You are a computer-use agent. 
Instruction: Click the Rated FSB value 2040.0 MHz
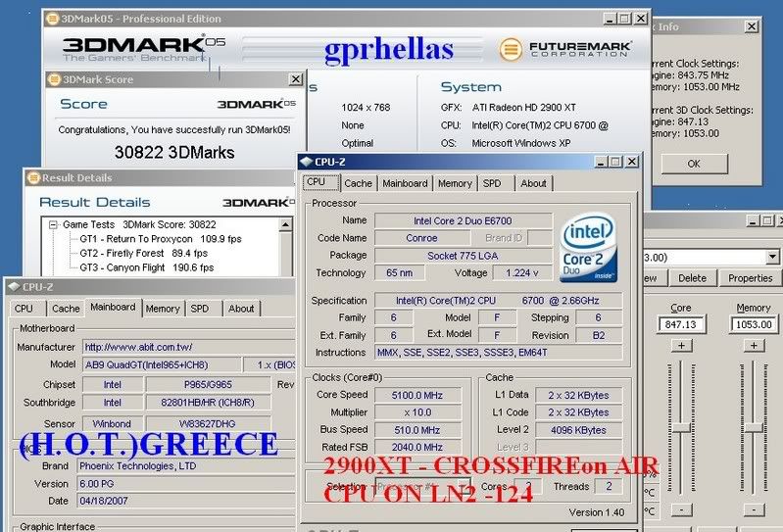click(x=417, y=447)
